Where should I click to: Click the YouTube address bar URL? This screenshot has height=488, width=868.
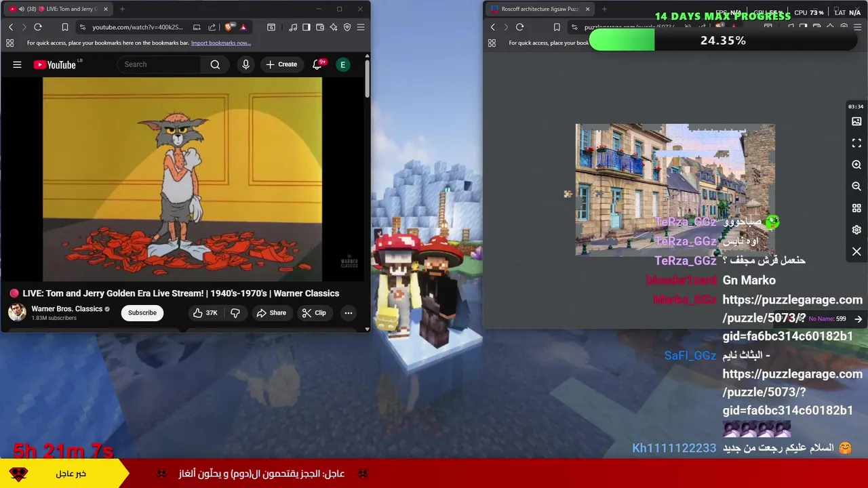(138, 27)
